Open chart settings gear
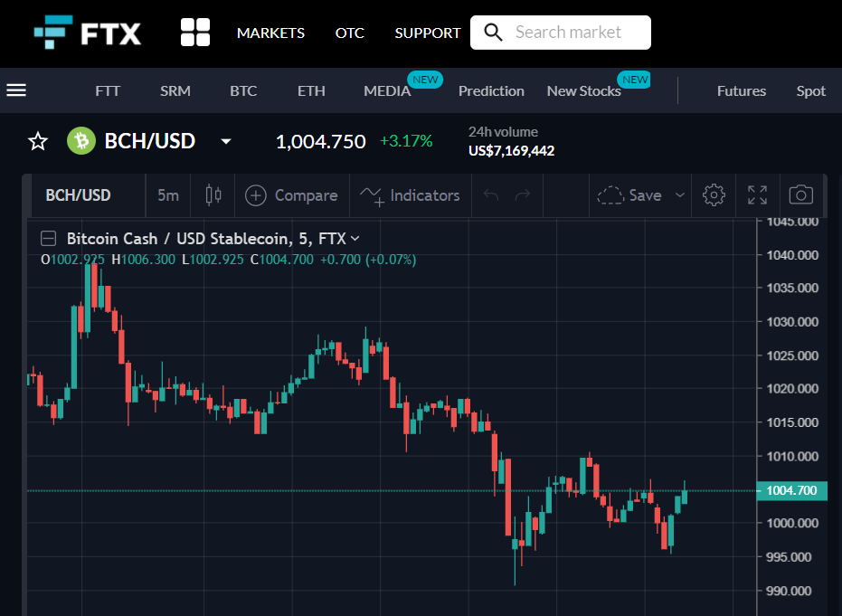Screen dimensions: 842x616 coord(714,195)
